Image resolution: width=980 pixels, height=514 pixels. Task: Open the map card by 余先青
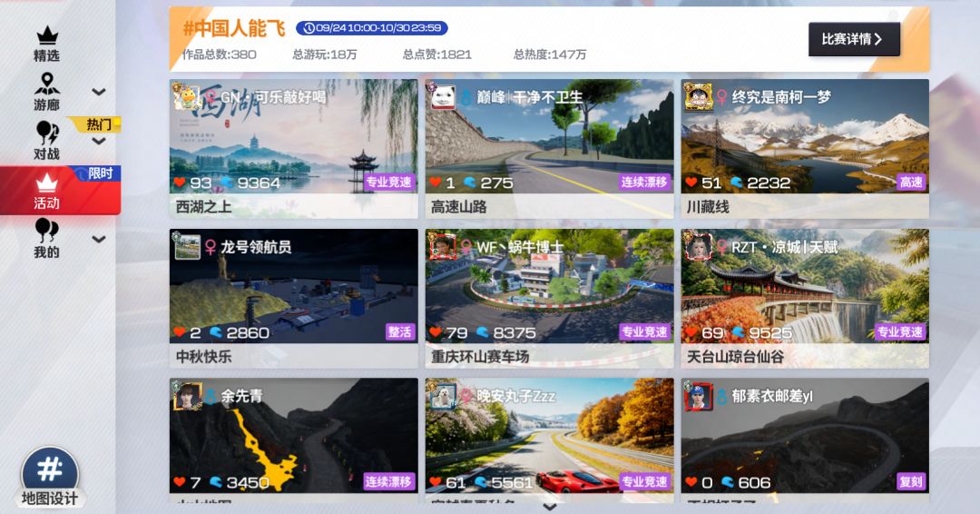click(x=294, y=440)
